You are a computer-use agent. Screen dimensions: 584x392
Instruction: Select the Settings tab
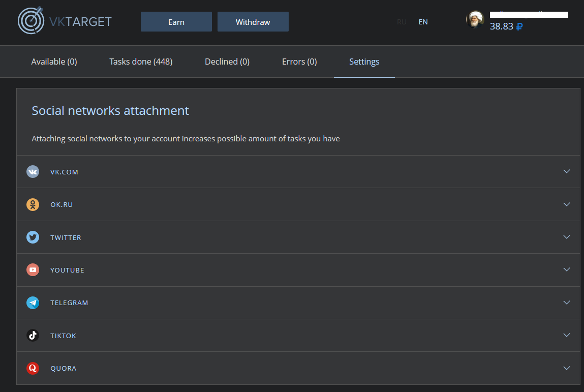364,62
